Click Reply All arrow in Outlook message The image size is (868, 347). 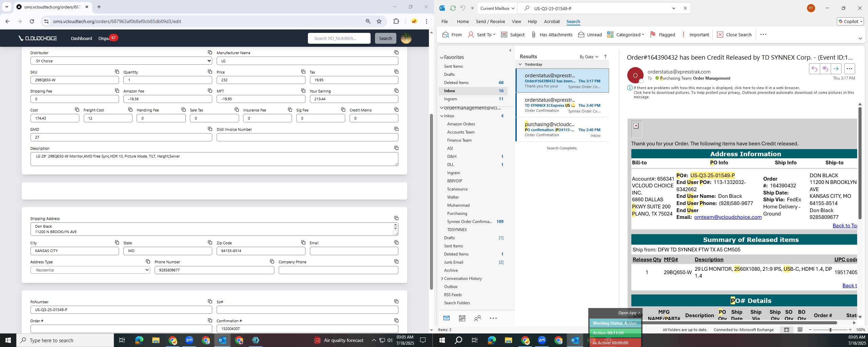coord(825,69)
